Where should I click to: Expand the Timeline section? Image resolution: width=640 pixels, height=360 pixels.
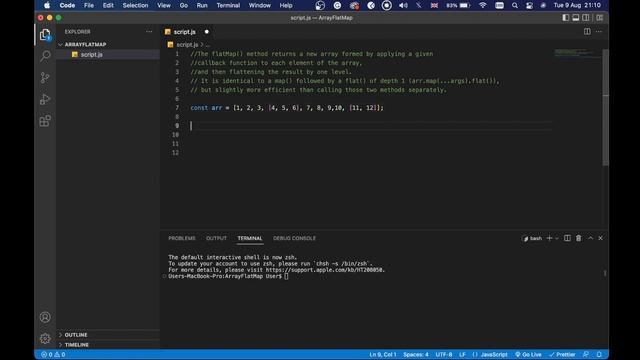[77, 344]
